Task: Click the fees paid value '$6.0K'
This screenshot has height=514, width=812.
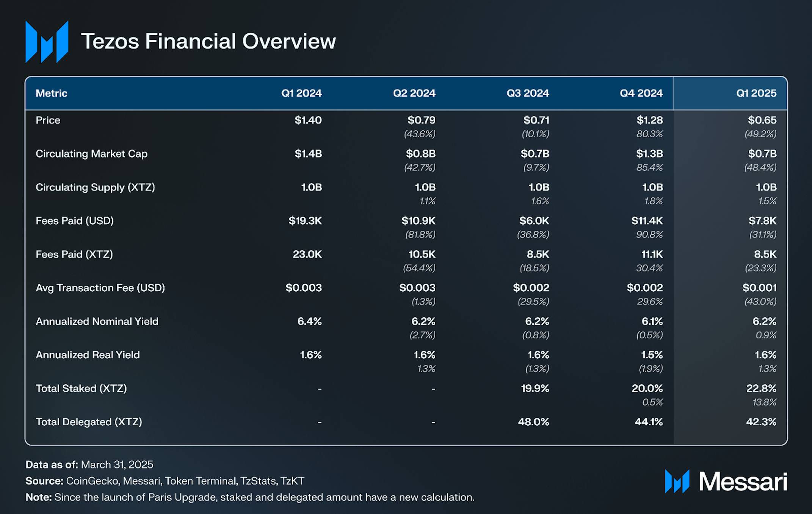Action: [534, 221]
